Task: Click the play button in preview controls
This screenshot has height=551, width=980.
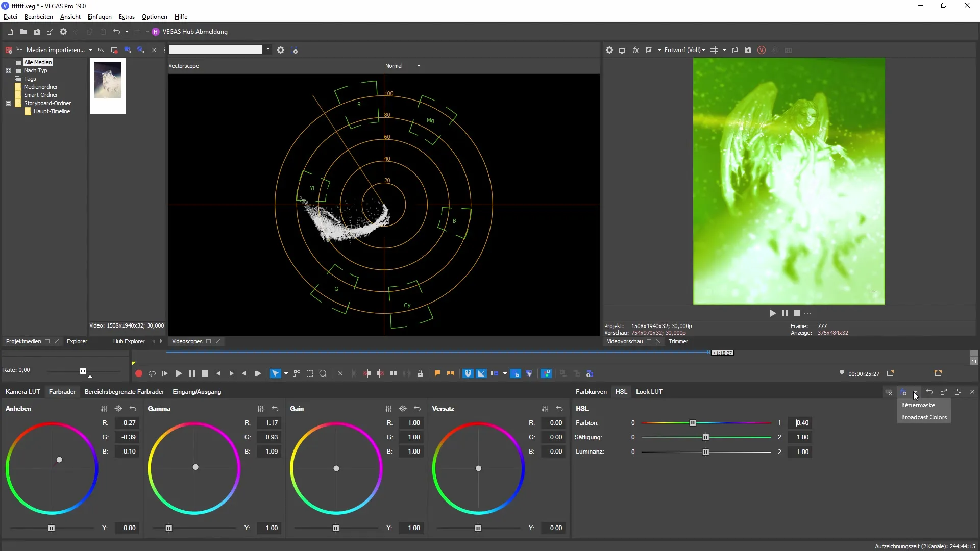Action: click(773, 313)
